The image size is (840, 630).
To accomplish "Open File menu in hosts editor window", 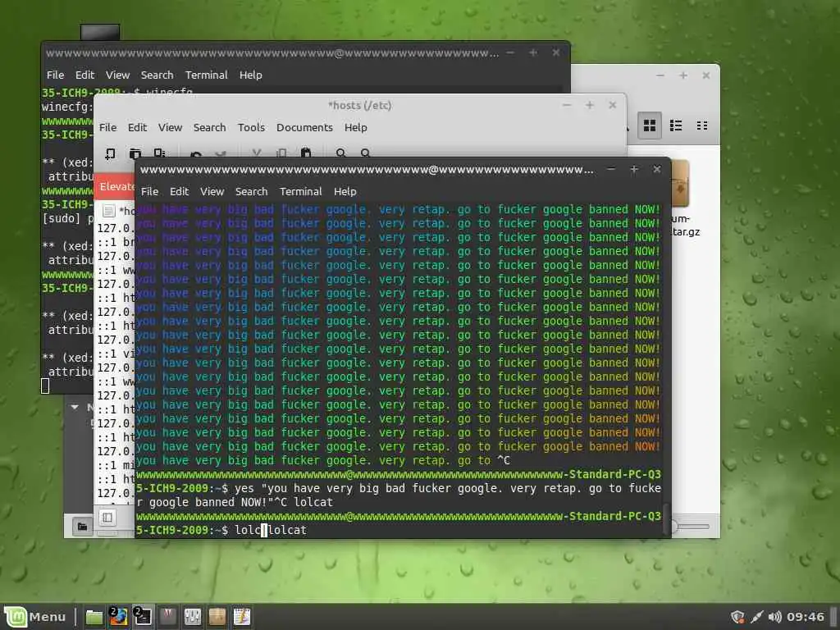I will [107, 127].
